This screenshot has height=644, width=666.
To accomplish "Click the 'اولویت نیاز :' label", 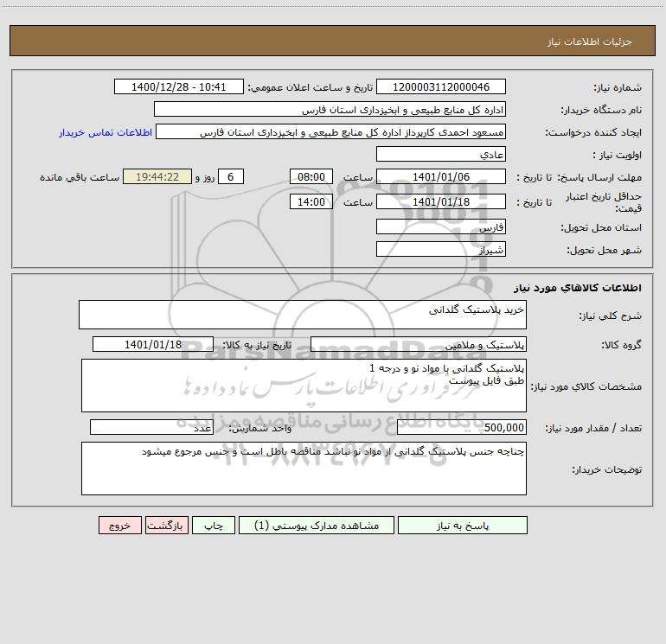I will click(x=618, y=155).
